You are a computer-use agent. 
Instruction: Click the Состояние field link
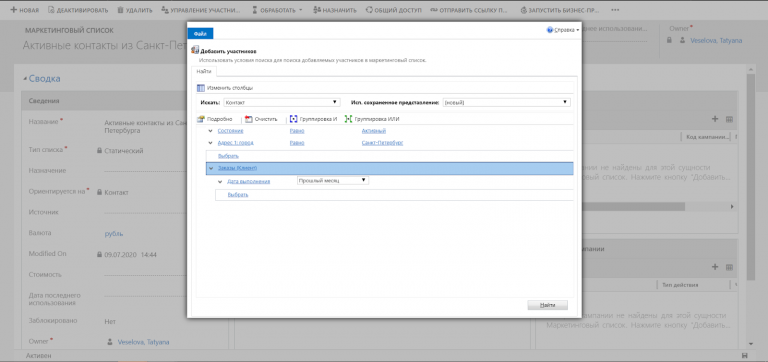click(230, 131)
